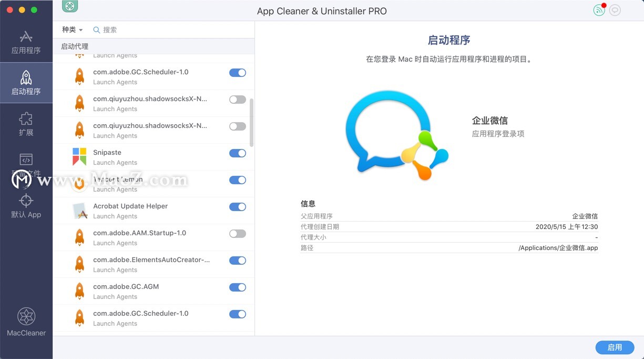This screenshot has width=644, height=359.
Task: Click the message bubble icon top right
Action: [615, 10]
